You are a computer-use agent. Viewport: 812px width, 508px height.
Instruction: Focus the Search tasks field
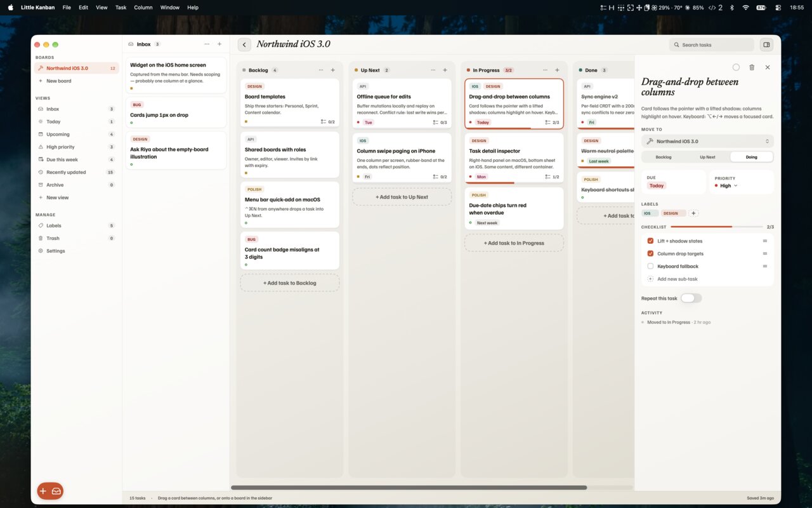(x=712, y=44)
